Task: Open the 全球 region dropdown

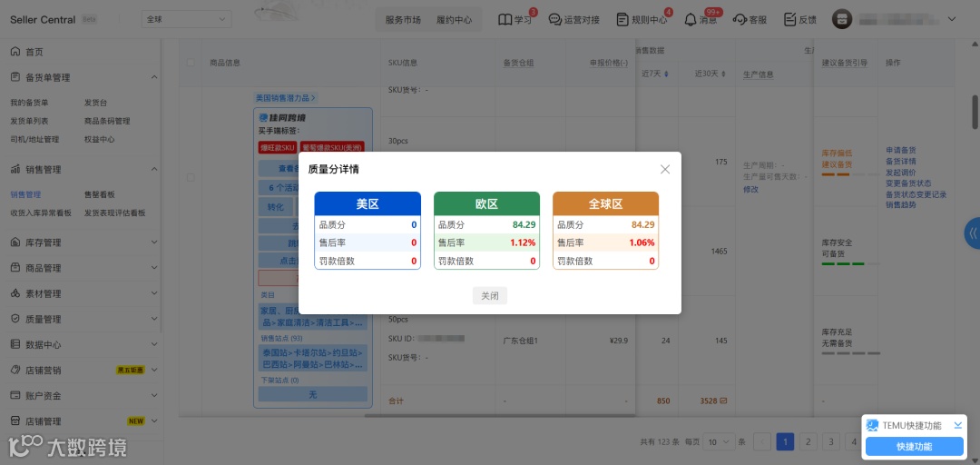Action: click(x=187, y=19)
